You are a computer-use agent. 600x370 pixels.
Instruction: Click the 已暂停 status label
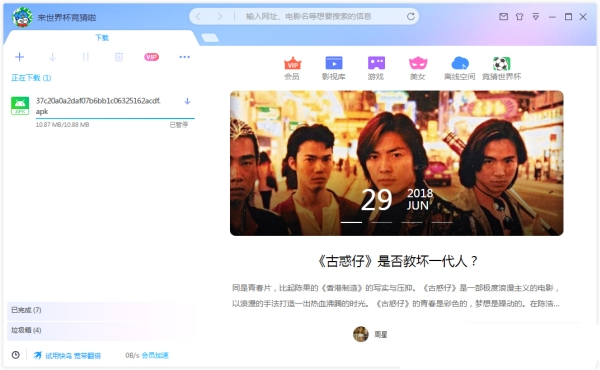pyautogui.click(x=179, y=125)
